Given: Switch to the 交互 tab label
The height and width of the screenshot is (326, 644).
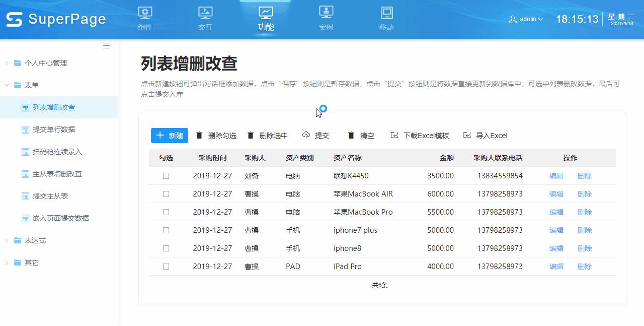Looking at the screenshot, I should coord(205,27).
